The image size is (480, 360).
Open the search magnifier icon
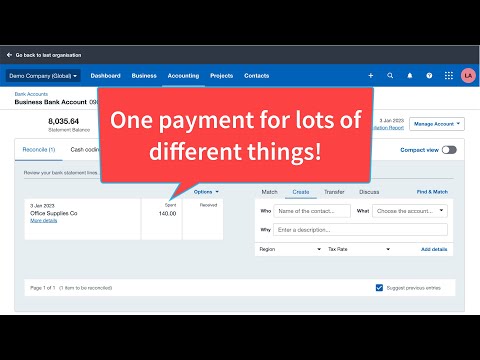click(x=390, y=76)
